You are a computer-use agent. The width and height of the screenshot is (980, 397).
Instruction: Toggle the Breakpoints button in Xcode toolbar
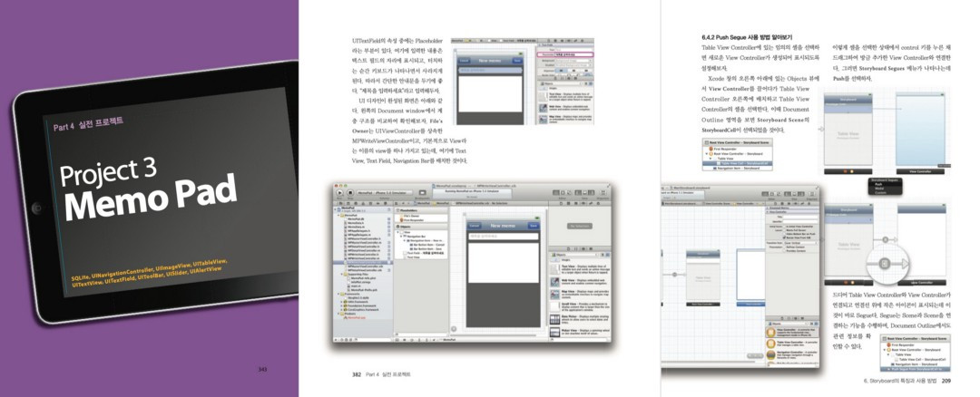(x=423, y=192)
